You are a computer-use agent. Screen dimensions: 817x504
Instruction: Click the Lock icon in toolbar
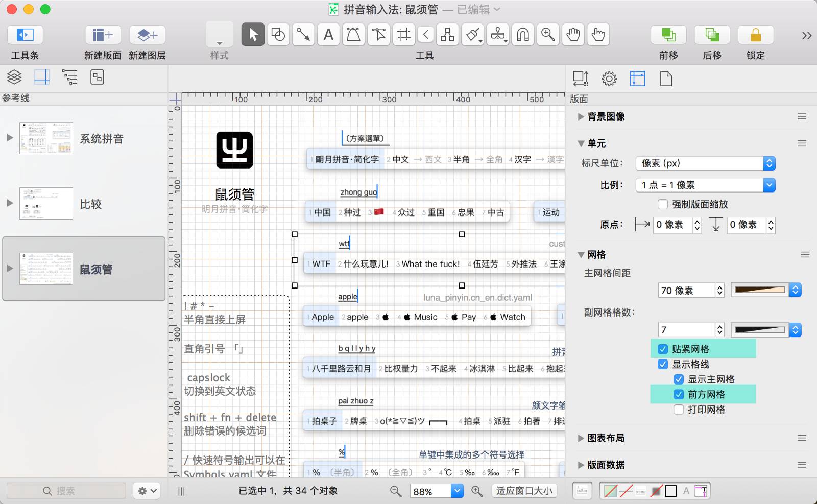[755, 35]
